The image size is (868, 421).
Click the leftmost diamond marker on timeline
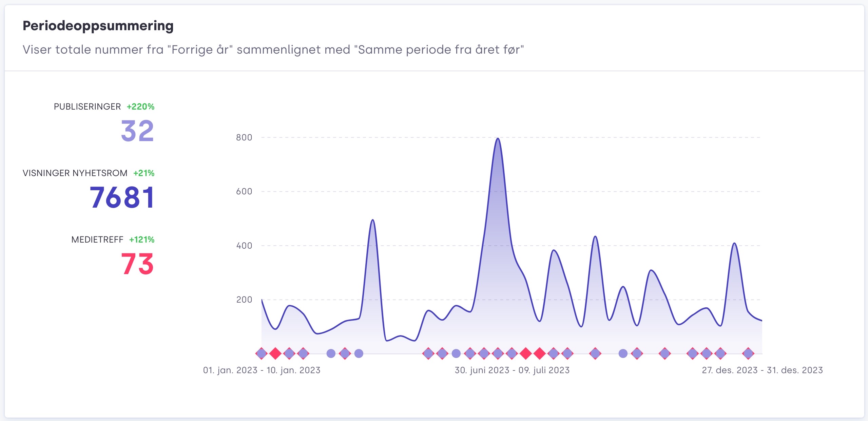[x=262, y=353]
